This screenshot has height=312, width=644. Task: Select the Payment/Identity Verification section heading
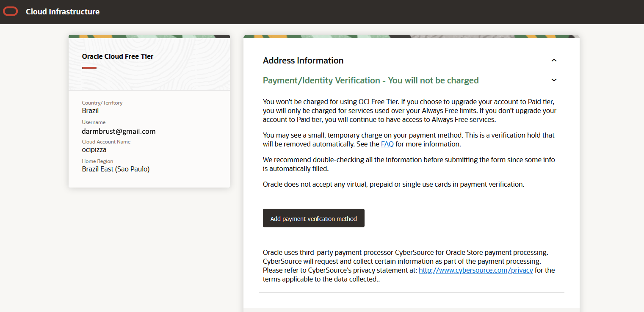pyautogui.click(x=370, y=80)
